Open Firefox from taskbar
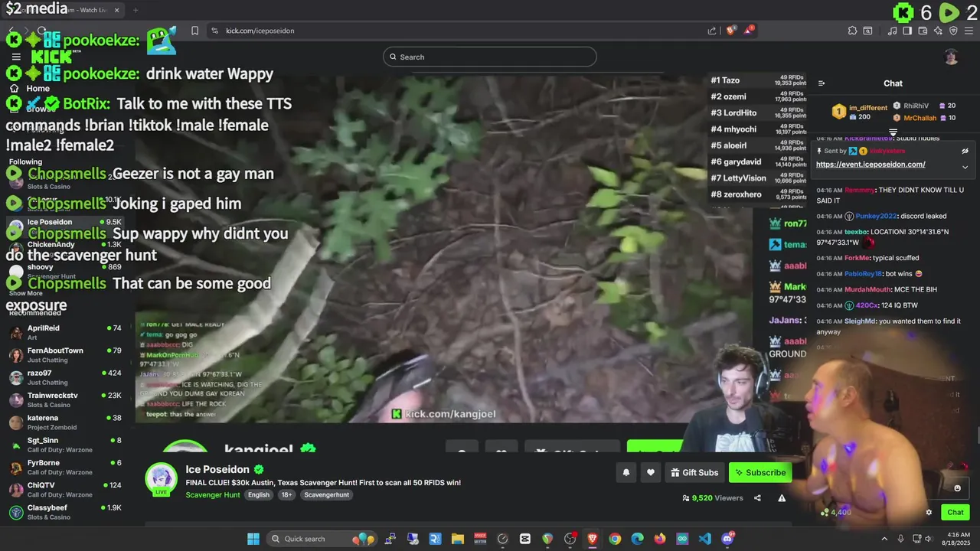 pos(660,539)
